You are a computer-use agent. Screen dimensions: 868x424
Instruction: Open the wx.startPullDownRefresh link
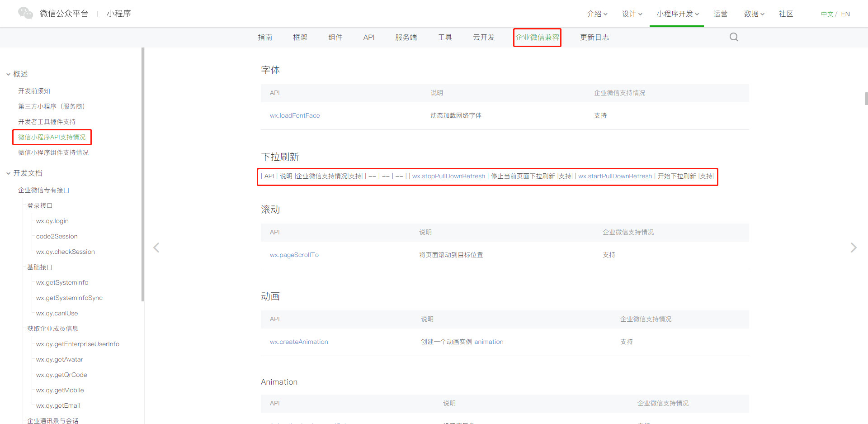point(615,176)
